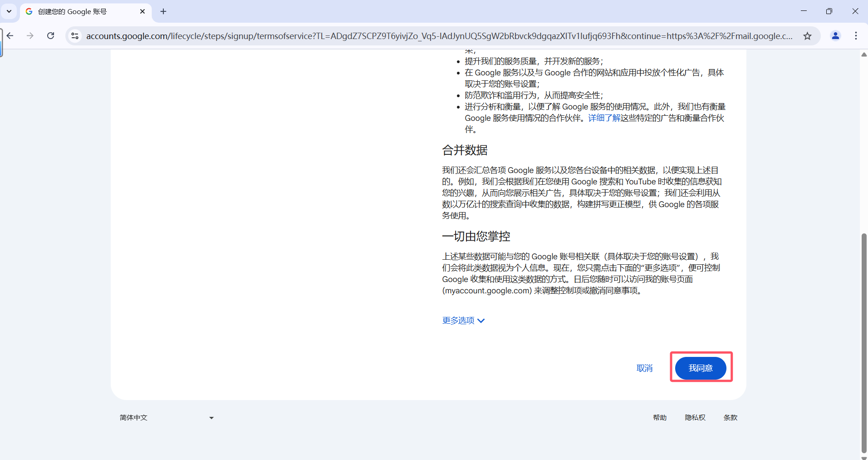This screenshot has height=460, width=868.
Task: Click the address bar URL
Action: (439, 36)
